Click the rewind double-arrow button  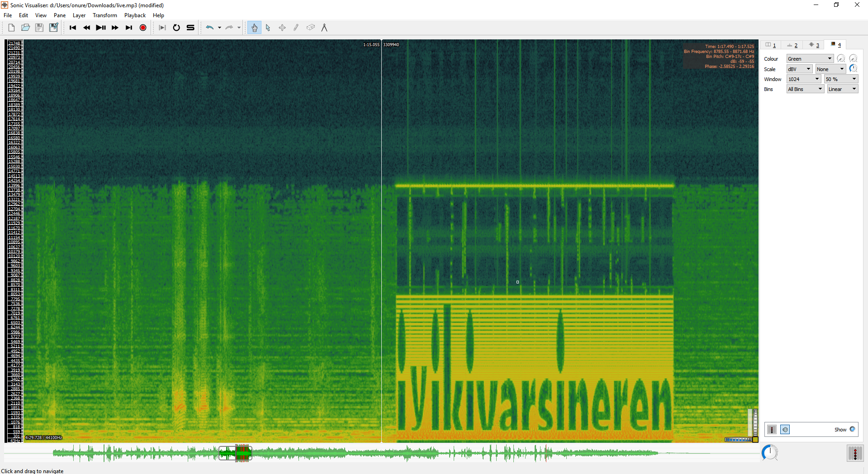[87, 28]
